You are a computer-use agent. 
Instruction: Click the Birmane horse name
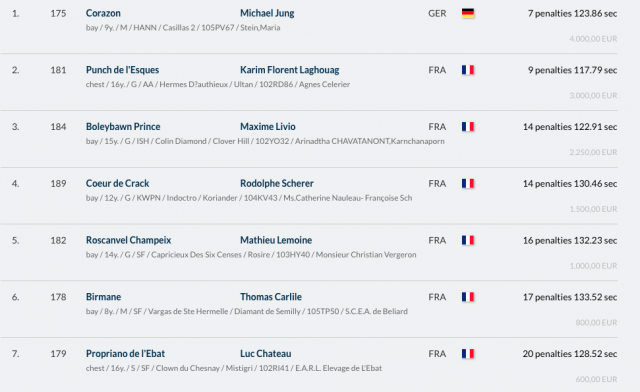click(x=103, y=297)
